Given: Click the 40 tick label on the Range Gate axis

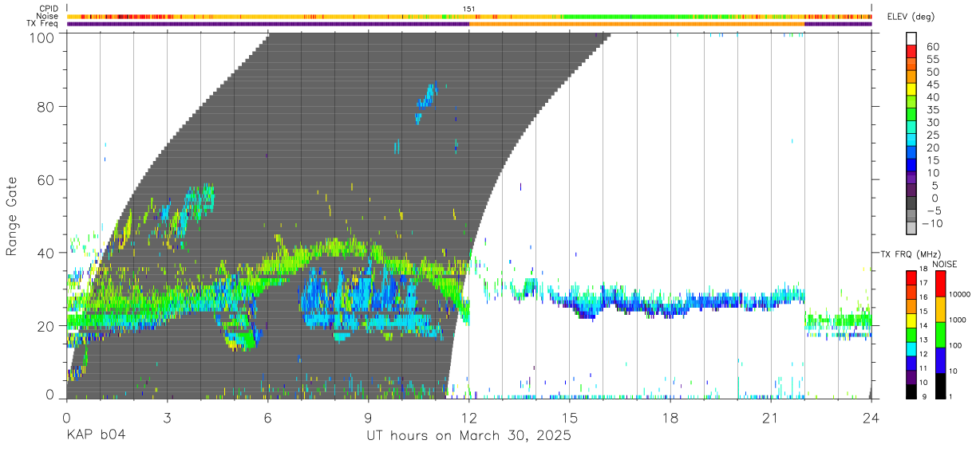Looking at the screenshot, I should pyautogui.click(x=47, y=253).
